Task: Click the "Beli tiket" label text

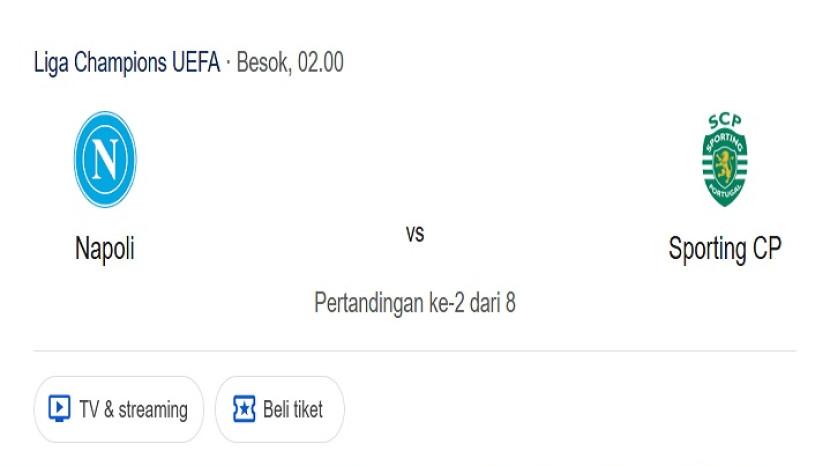Action: (x=293, y=409)
